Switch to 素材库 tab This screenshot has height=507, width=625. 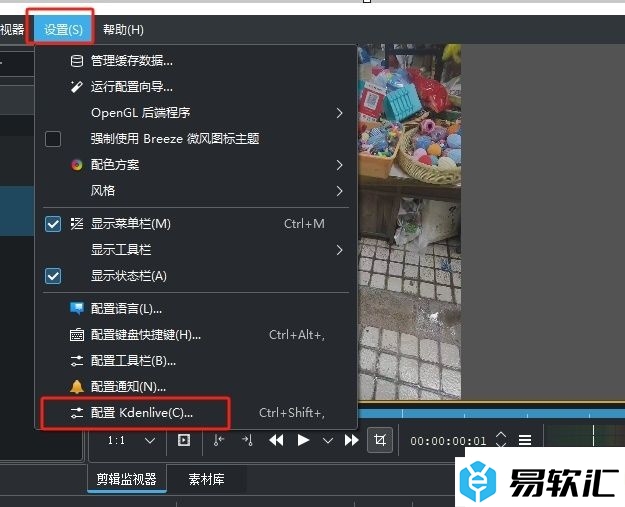pos(206,479)
